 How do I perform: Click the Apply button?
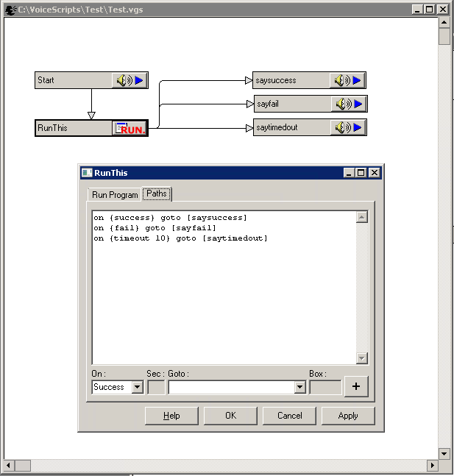[x=348, y=416]
